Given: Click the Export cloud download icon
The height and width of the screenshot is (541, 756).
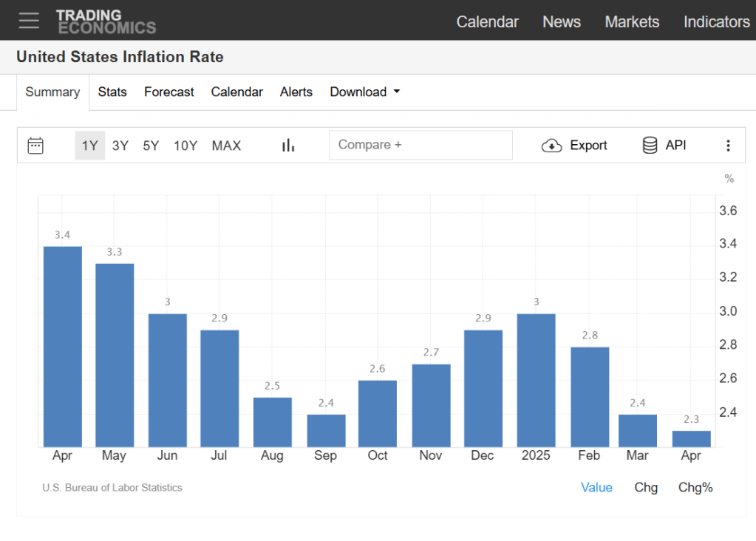Looking at the screenshot, I should coord(552,146).
